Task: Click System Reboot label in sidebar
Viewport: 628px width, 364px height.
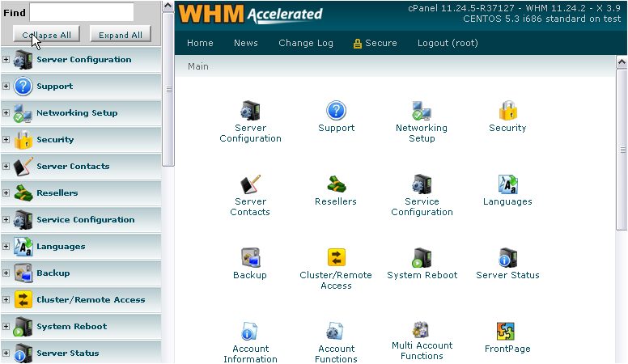Action: click(x=72, y=326)
